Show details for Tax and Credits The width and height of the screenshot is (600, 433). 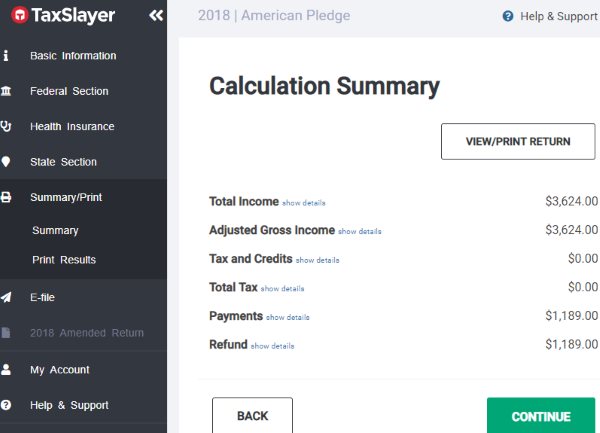(317, 260)
